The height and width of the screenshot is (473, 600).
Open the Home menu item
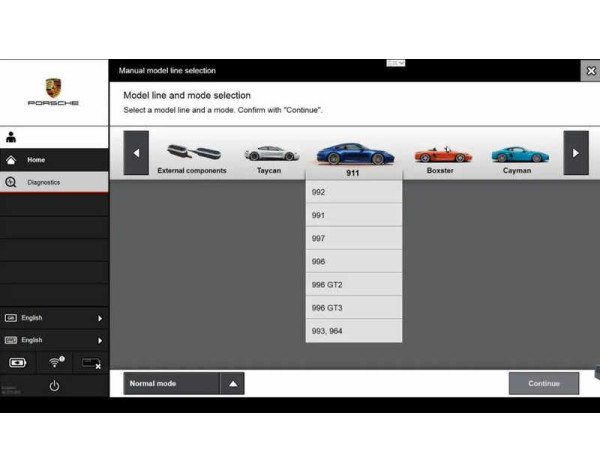(54, 160)
